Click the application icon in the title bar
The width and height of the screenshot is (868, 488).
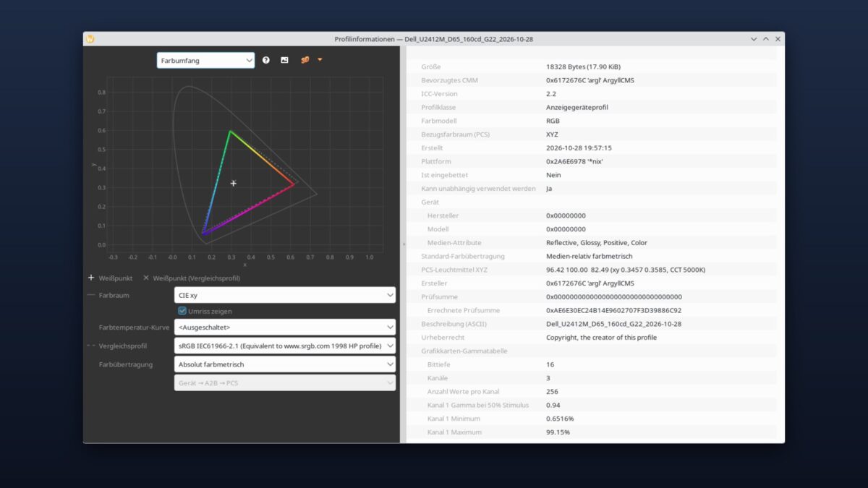coord(90,38)
